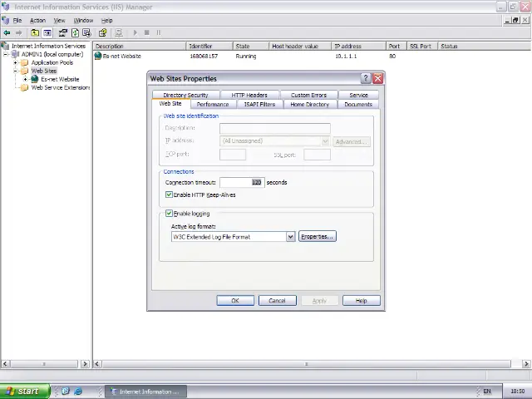Click the Internet Explorer quick launch icon
The image size is (532, 399).
(78, 392)
